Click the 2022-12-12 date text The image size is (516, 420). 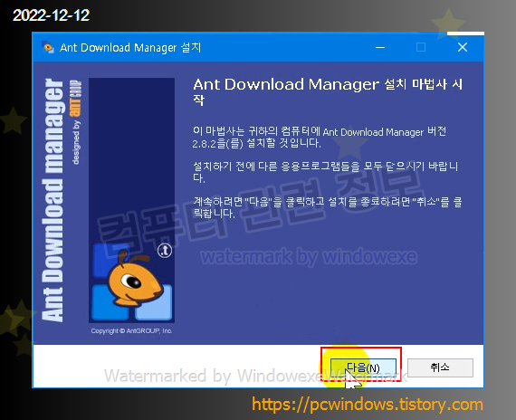point(51,15)
